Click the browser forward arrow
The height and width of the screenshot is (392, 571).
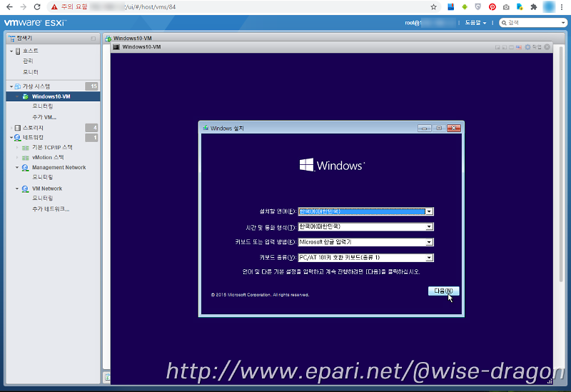24,7
